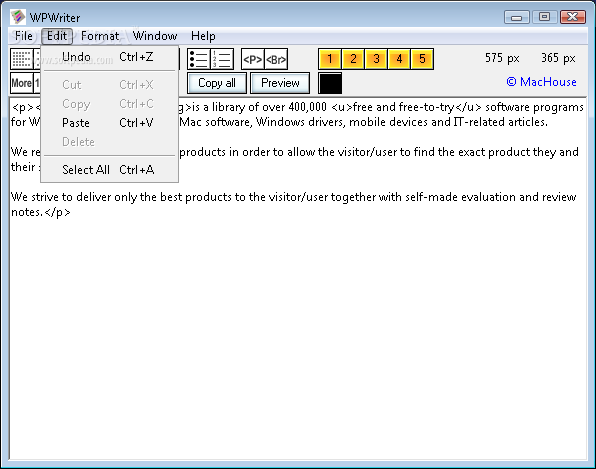Screen dimensions: 596x469
Task: Insert paragraph tag with <P> button
Action: click(x=252, y=59)
